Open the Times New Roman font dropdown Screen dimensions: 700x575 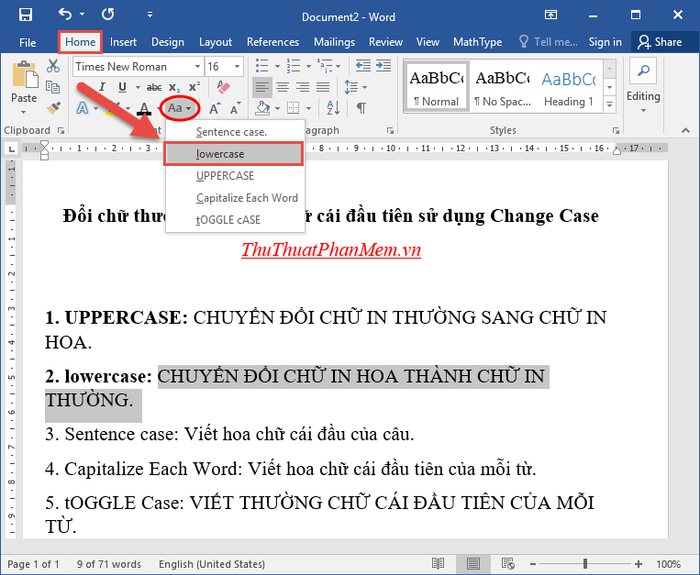click(x=197, y=67)
